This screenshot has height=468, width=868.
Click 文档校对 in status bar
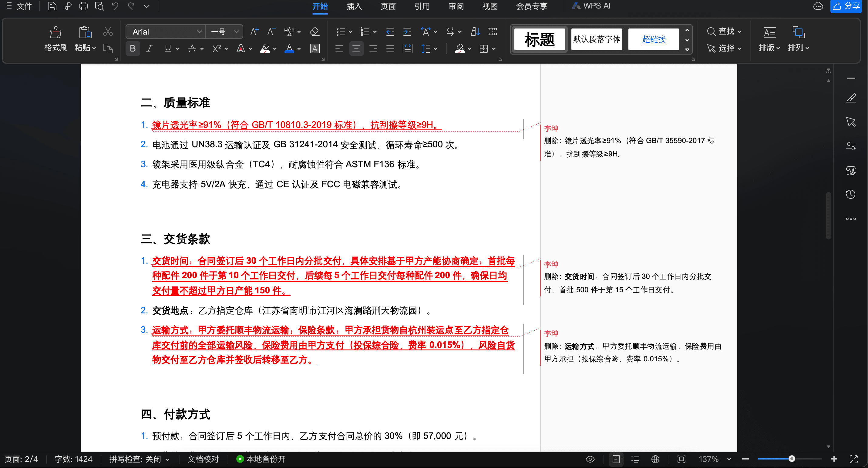point(203,459)
